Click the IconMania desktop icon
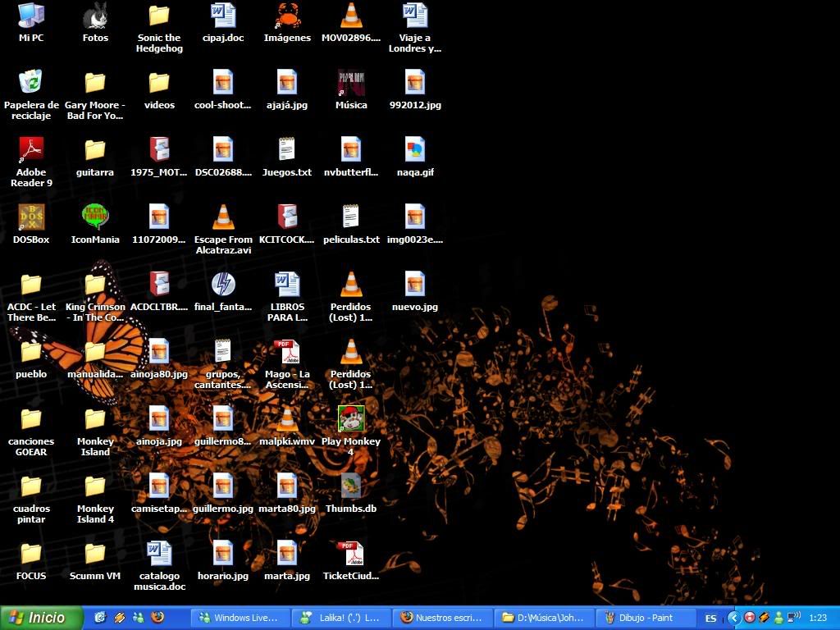840x630 pixels. click(x=95, y=217)
